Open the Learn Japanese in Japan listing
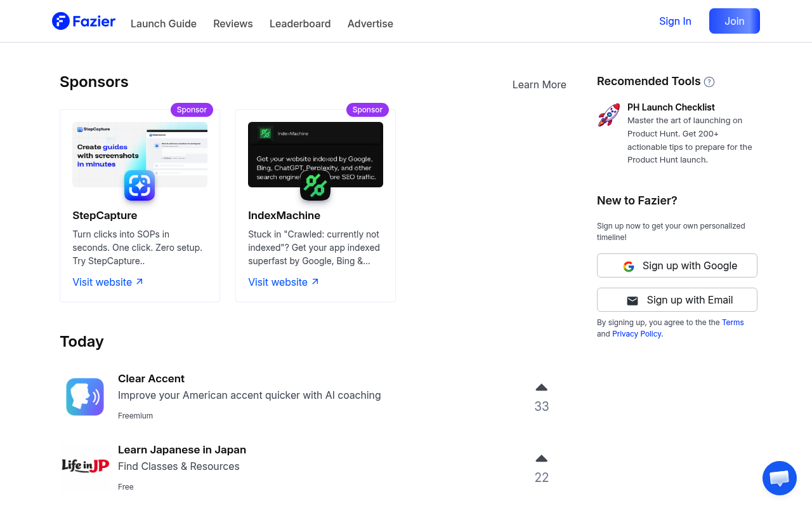This screenshot has width=812, height=508. (182, 450)
